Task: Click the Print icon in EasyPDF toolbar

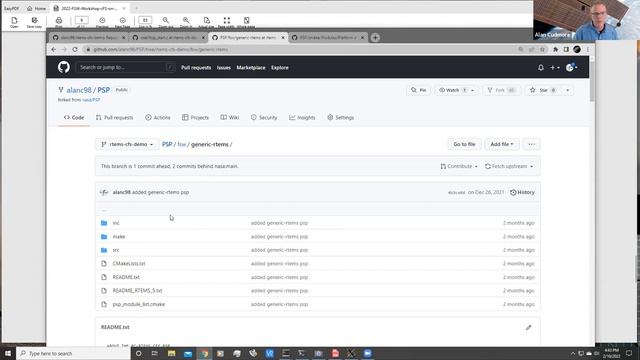Action: pyautogui.click(x=59, y=22)
